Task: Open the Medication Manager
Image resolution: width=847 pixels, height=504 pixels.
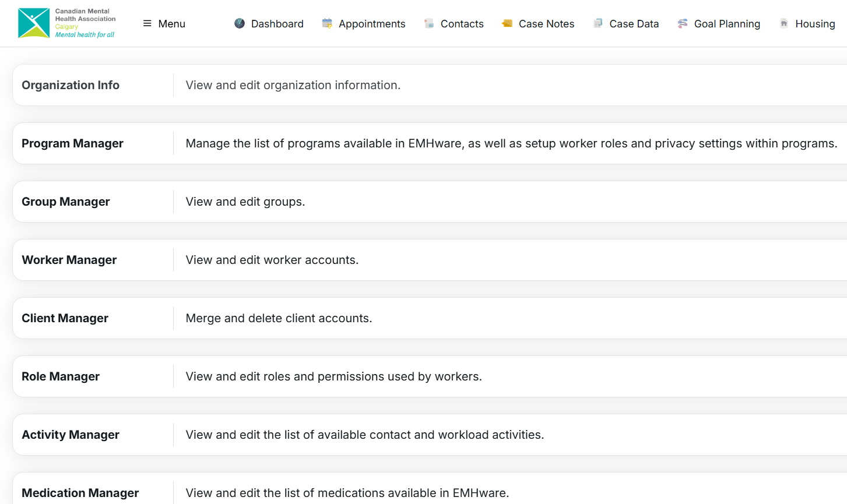Action: coord(80,493)
